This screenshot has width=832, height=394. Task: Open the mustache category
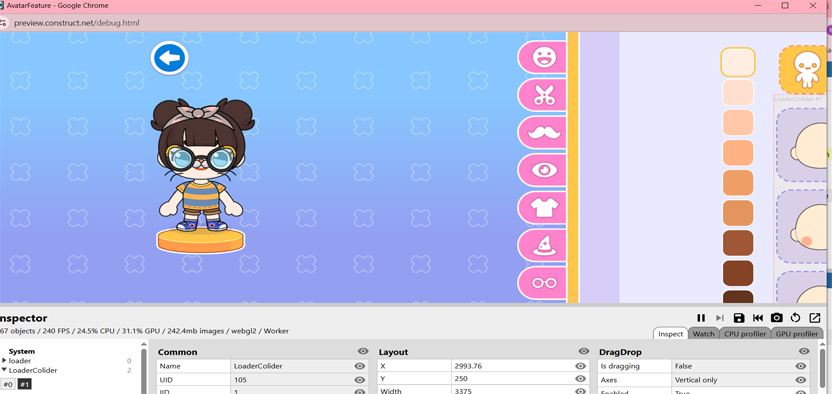[x=542, y=133]
